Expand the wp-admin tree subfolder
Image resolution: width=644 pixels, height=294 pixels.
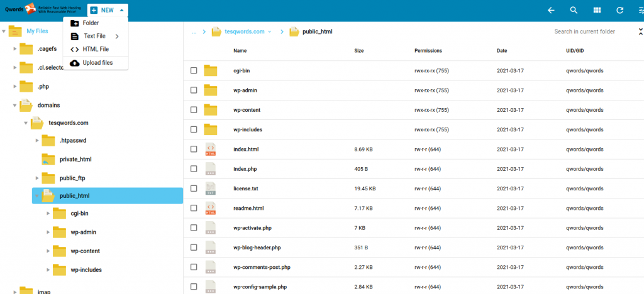(x=48, y=232)
